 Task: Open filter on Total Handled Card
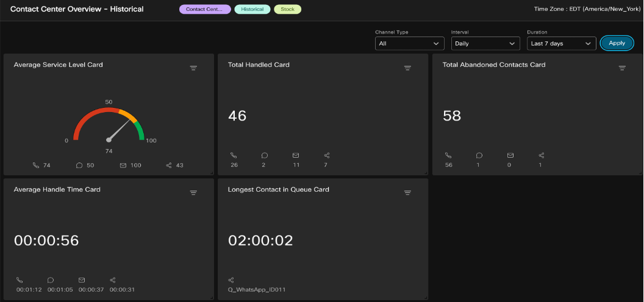(407, 68)
